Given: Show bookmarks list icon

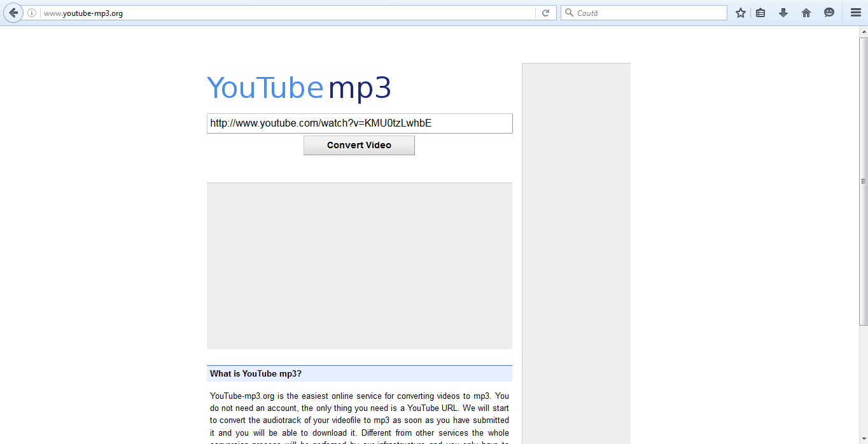Looking at the screenshot, I should [x=760, y=13].
